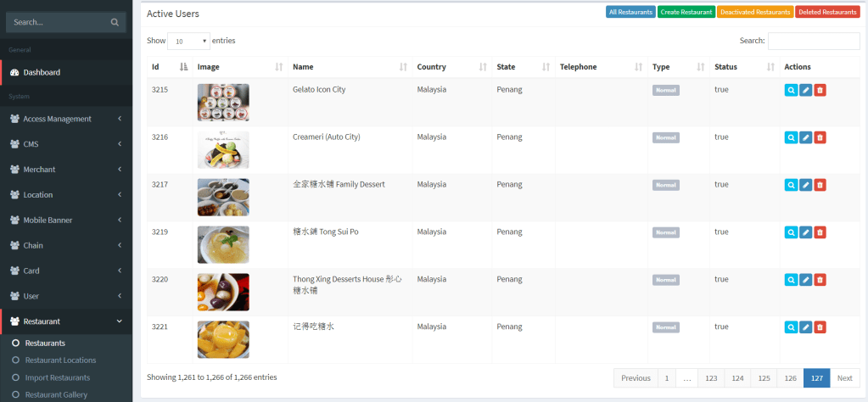The image size is (868, 402).
Task: Click the search magnifier icon in sidebar
Action: tap(115, 23)
